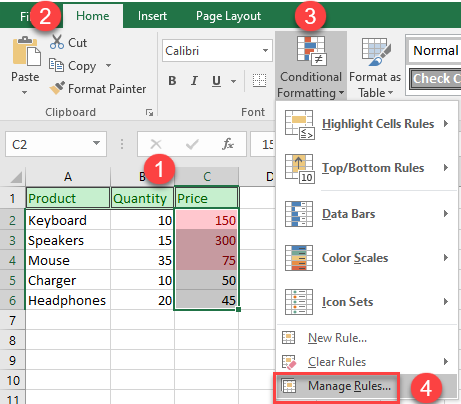Image resolution: width=461 pixels, height=404 pixels.
Task: Open the Paste options dropdown arrow
Action: click(24, 92)
